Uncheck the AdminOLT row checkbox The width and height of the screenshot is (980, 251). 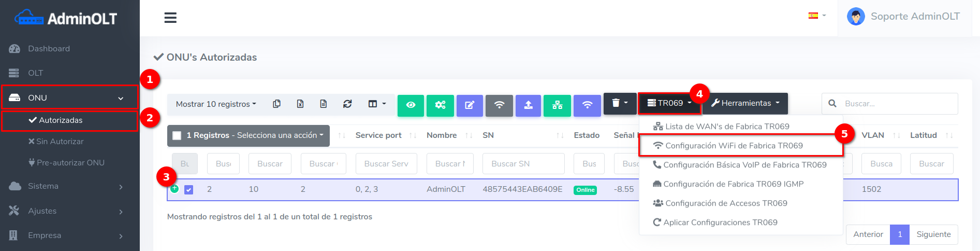click(x=189, y=190)
